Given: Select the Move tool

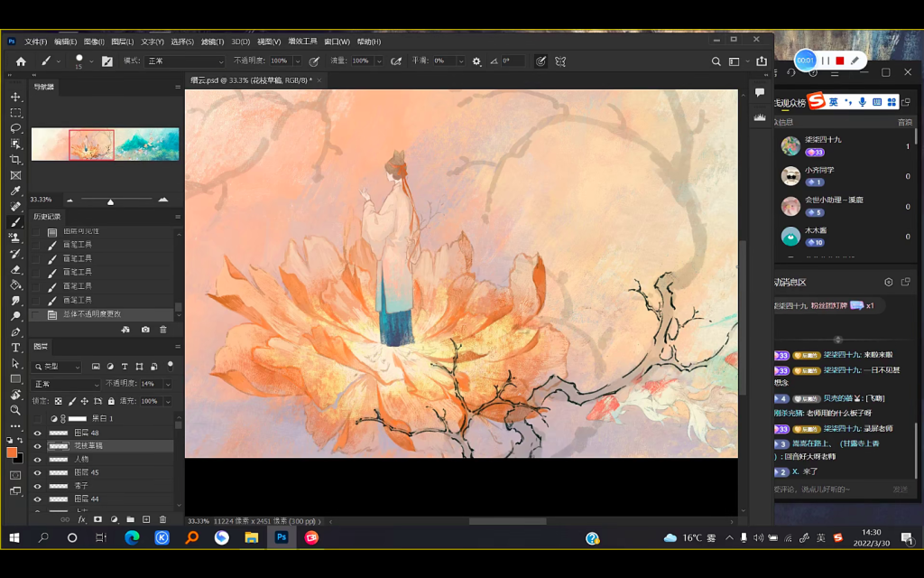Looking at the screenshot, I should (x=15, y=97).
